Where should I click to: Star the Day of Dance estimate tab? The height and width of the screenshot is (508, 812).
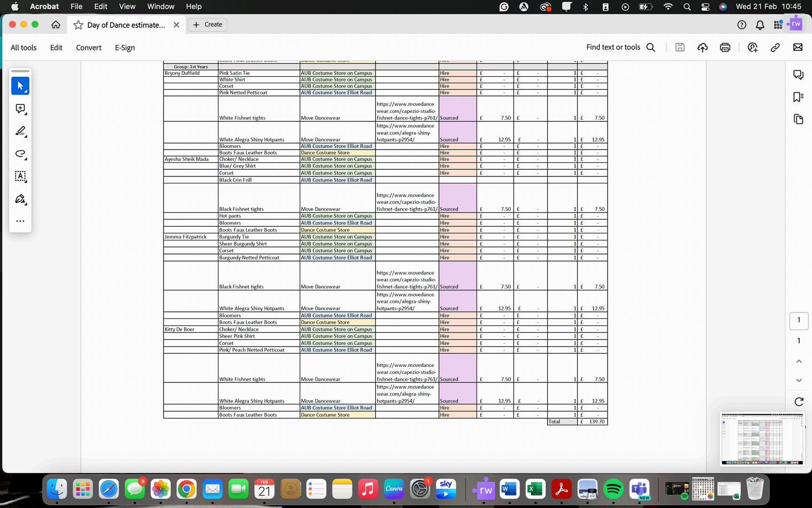coord(78,25)
